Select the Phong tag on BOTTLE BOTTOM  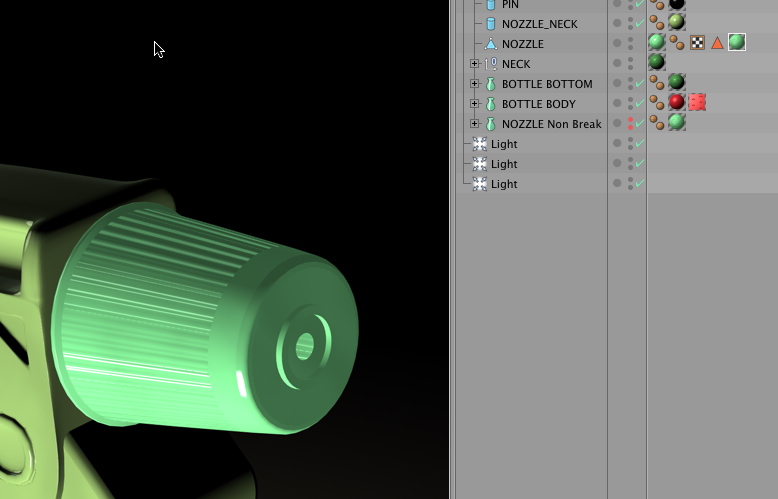coord(657,83)
